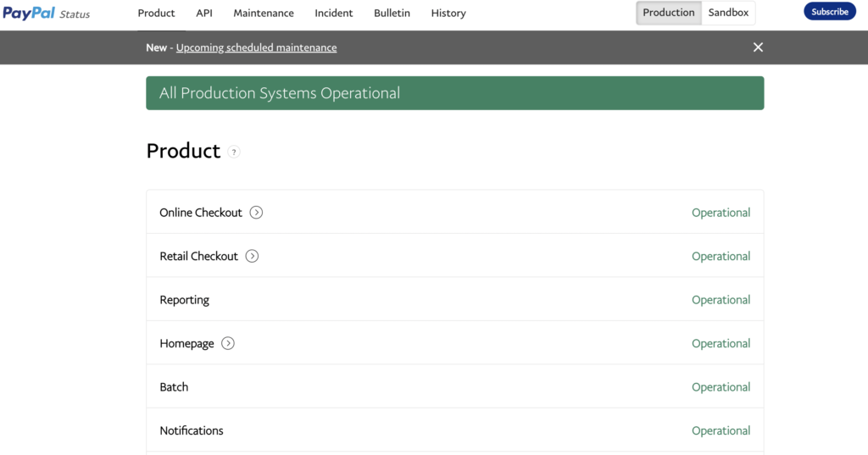Click the Subscribe button

click(830, 12)
